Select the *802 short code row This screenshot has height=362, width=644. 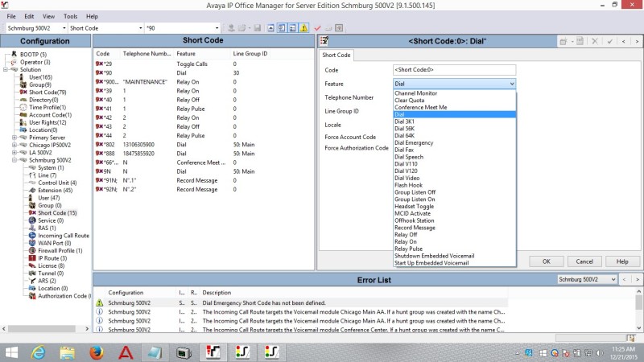[204, 145]
